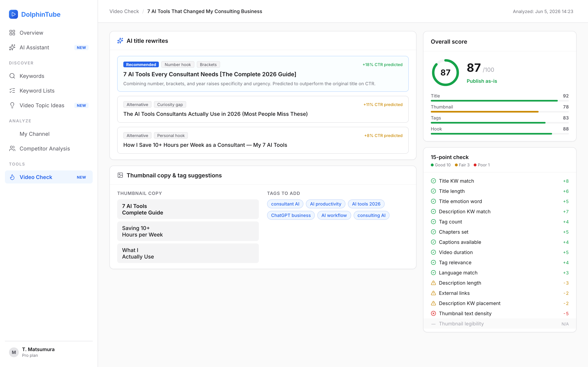
Task: Click the red Thumbnail text density icon
Action: (433, 313)
